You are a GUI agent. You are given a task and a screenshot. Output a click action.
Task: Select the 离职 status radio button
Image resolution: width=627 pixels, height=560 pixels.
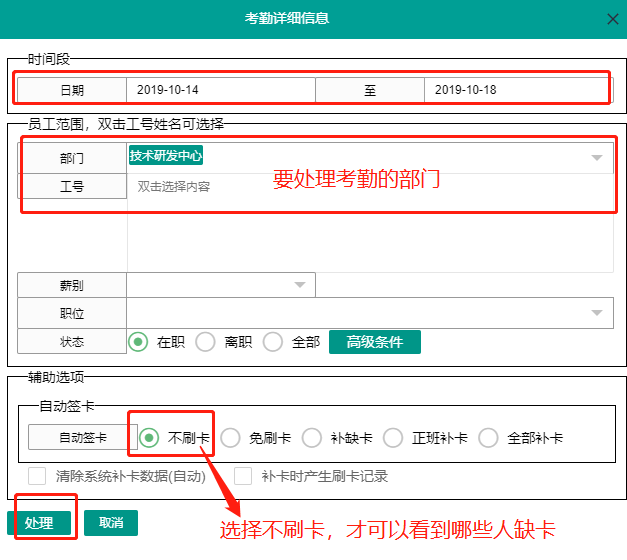pyautogui.click(x=205, y=342)
